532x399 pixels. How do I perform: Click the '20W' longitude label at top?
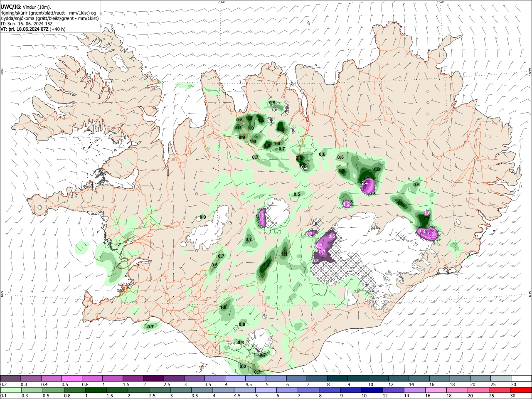(x=221, y=2)
